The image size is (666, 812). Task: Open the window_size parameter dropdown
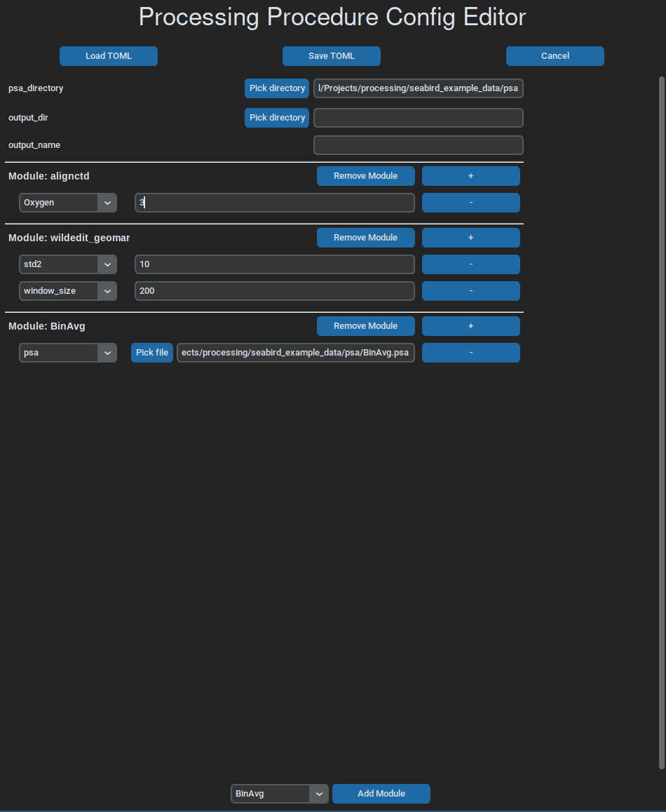coord(107,290)
